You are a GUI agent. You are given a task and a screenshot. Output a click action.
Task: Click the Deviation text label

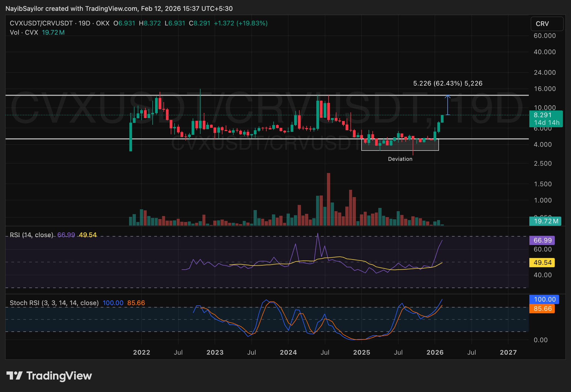point(400,159)
